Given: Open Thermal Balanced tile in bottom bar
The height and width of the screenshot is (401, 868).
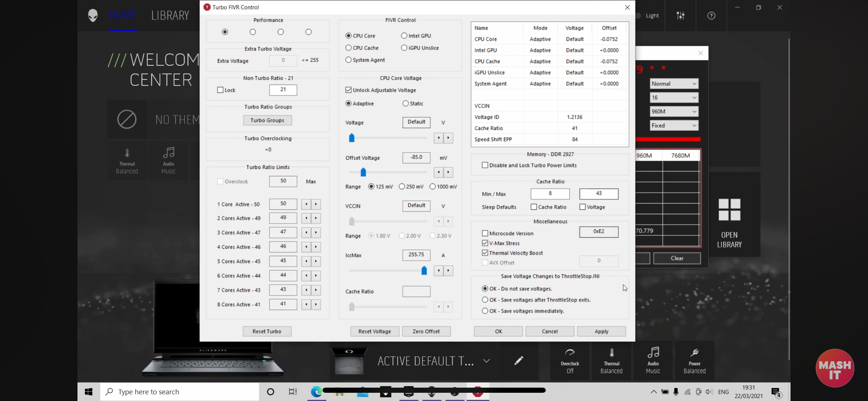Looking at the screenshot, I should coord(611,361).
